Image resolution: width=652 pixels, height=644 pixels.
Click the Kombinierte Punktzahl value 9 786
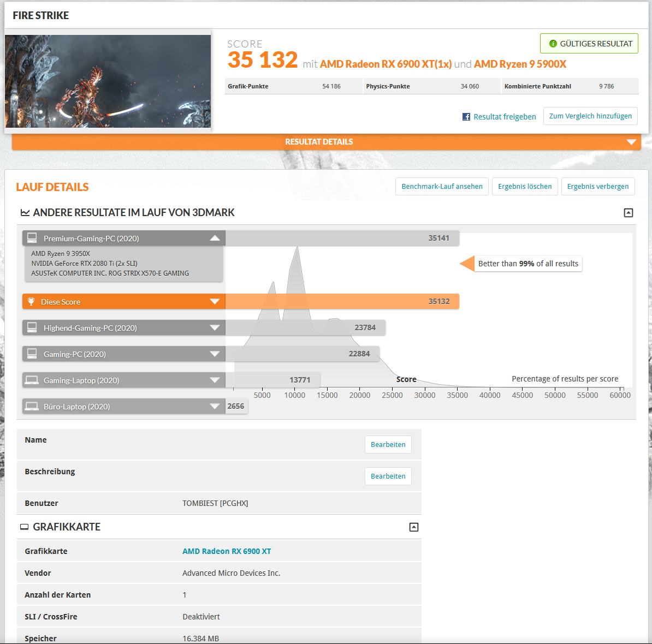(x=606, y=86)
